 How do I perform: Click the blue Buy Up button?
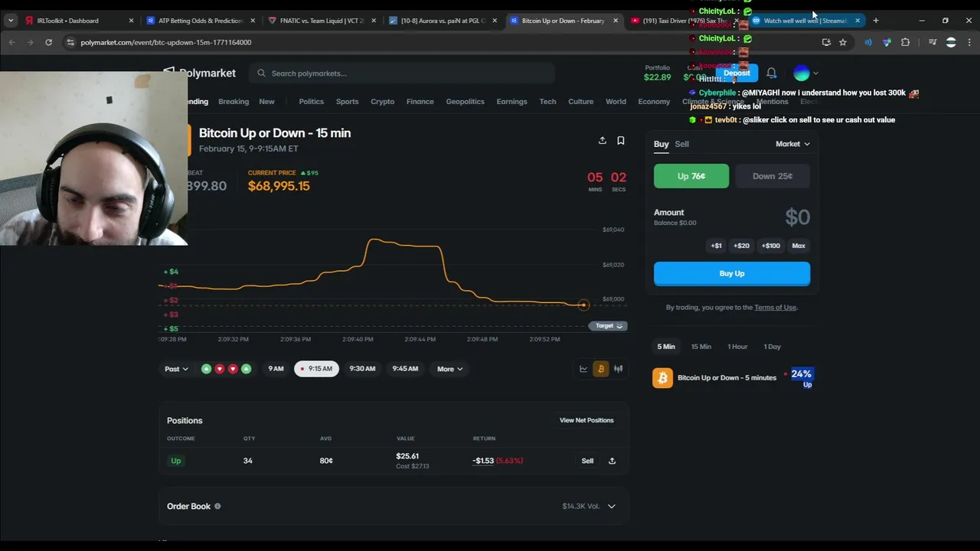(732, 273)
